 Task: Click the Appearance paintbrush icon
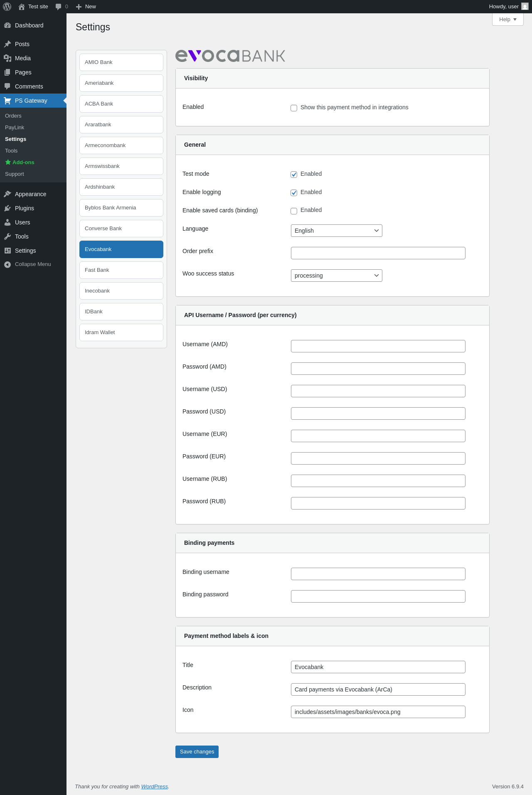[x=7, y=194]
